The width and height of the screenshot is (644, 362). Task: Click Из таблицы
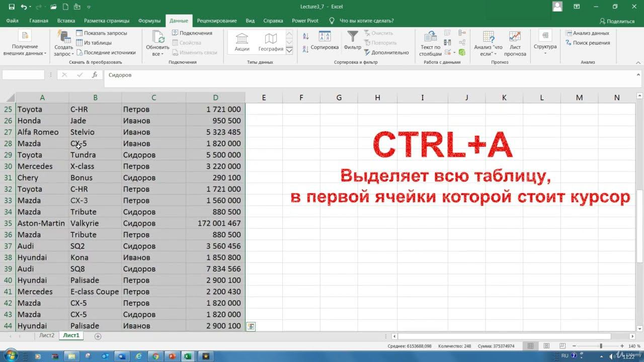94,43
